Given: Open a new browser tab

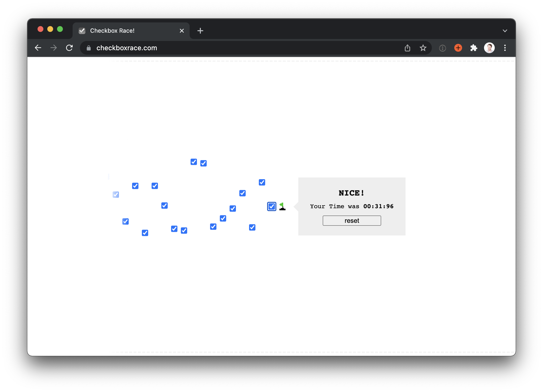Looking at the screenshot, I should point(200,30).
